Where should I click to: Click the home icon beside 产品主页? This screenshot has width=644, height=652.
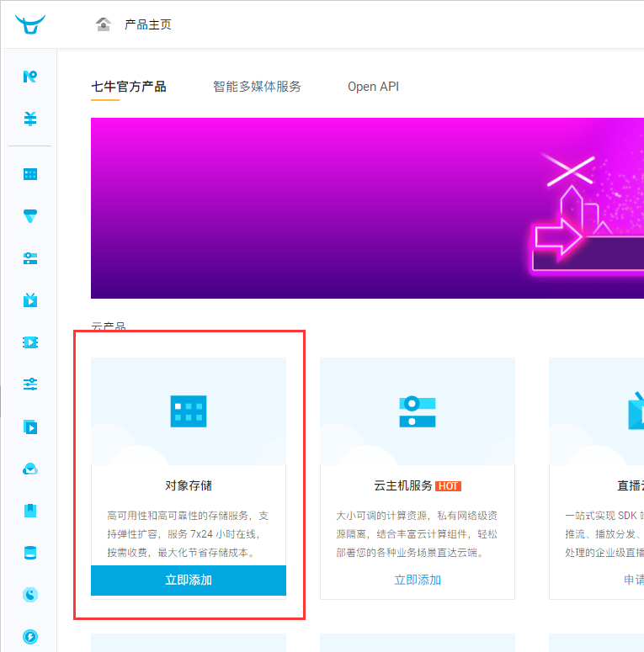pyautogui.click(x=104, y=24)
